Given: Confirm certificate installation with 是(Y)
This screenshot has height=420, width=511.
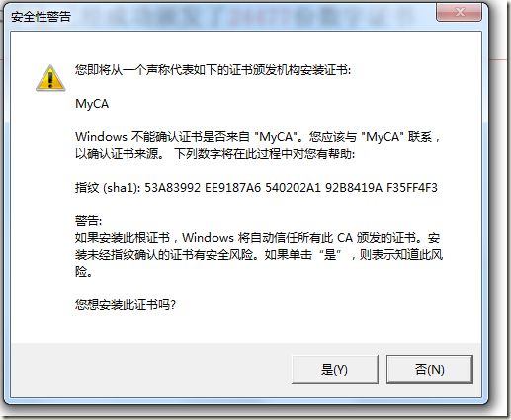Looking at the screenshot, I should [x=334, y=370].
